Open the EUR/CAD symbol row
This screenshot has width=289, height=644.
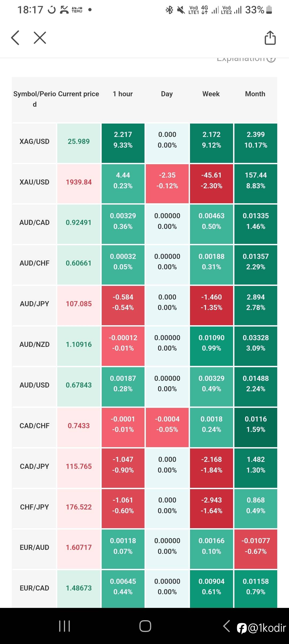pos(35,588)
